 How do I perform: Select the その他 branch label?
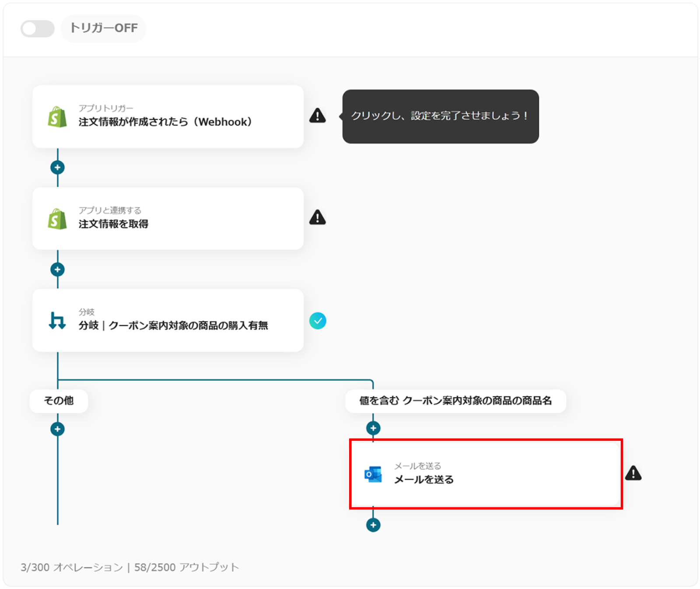pyautogui.click(x=59, y=401)
